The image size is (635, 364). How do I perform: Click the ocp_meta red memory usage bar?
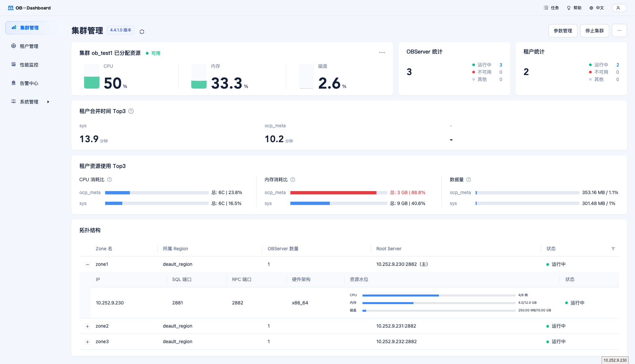[x=333, y=193]
